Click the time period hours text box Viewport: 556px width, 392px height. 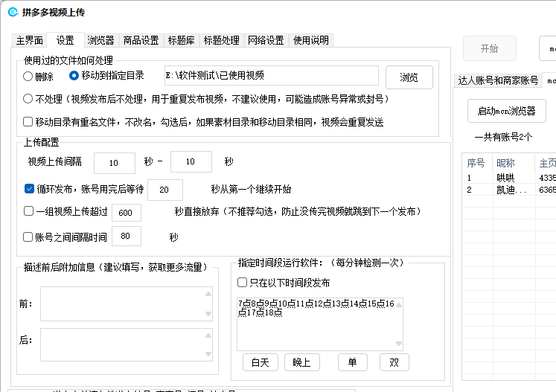click(320, 324)
